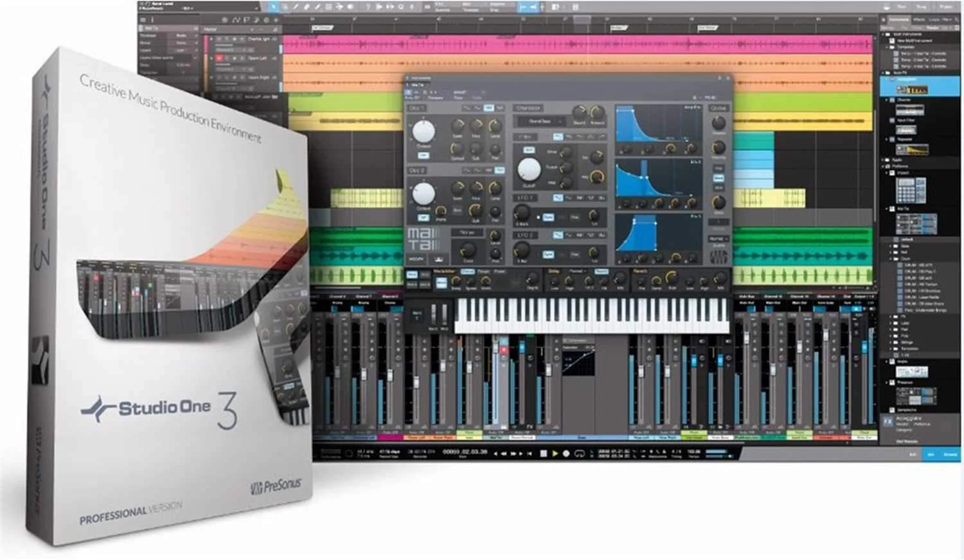Select the Impact drum pad thumbnail in browser

(911, 189)
